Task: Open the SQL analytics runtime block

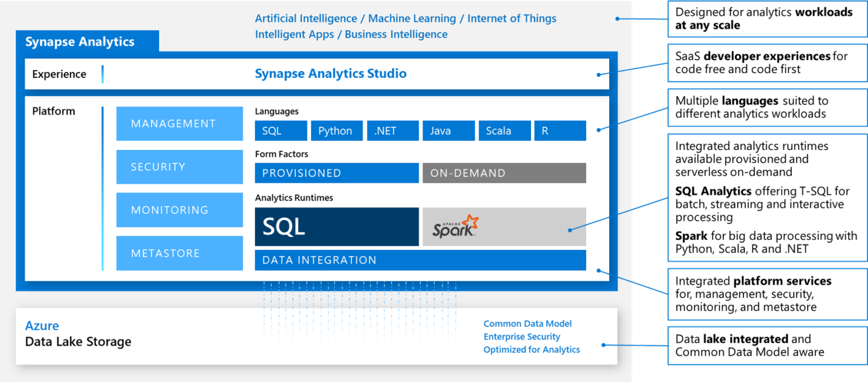Action: [336, 226]
